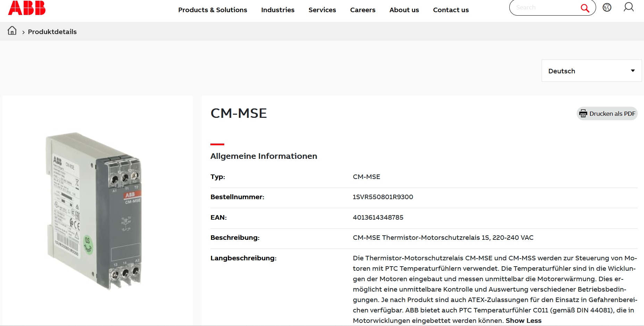Open the globe region selector icon

coord(607,7)
